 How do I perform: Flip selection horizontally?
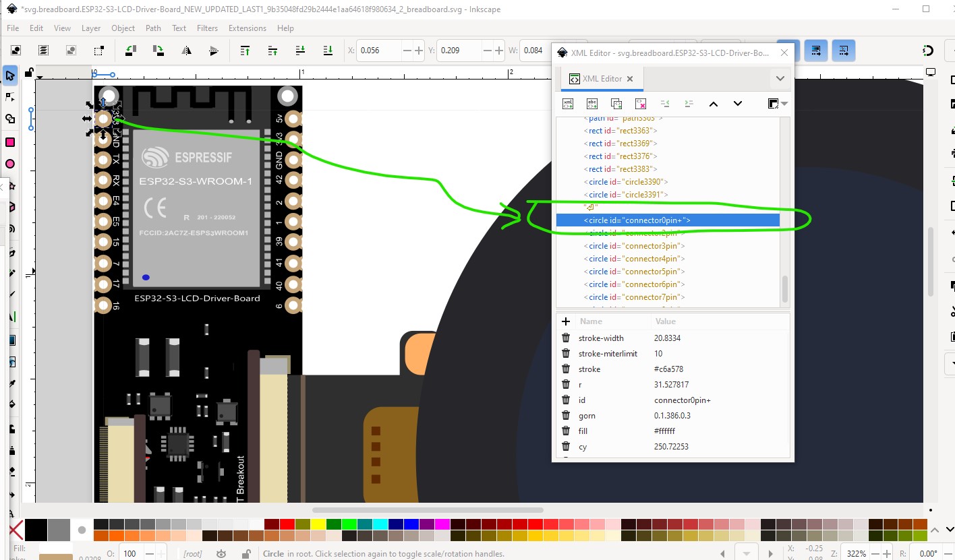pos(187,51)
